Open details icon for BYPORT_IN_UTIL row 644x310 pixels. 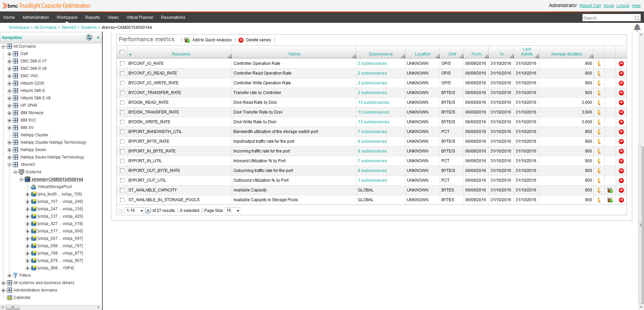(599, 161)
